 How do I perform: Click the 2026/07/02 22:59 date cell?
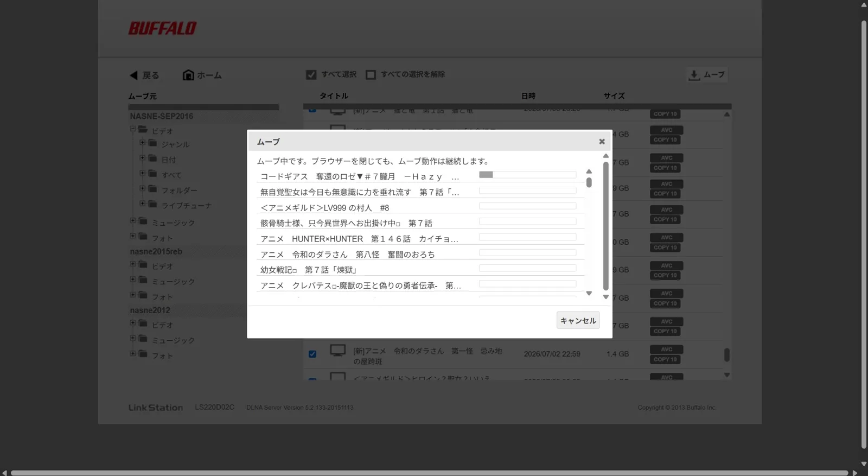(x=552, y=354)
